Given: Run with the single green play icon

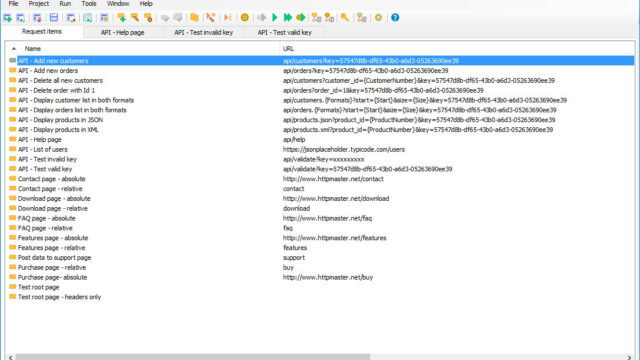Looking at the screenshot, I should tap(275, 18).
